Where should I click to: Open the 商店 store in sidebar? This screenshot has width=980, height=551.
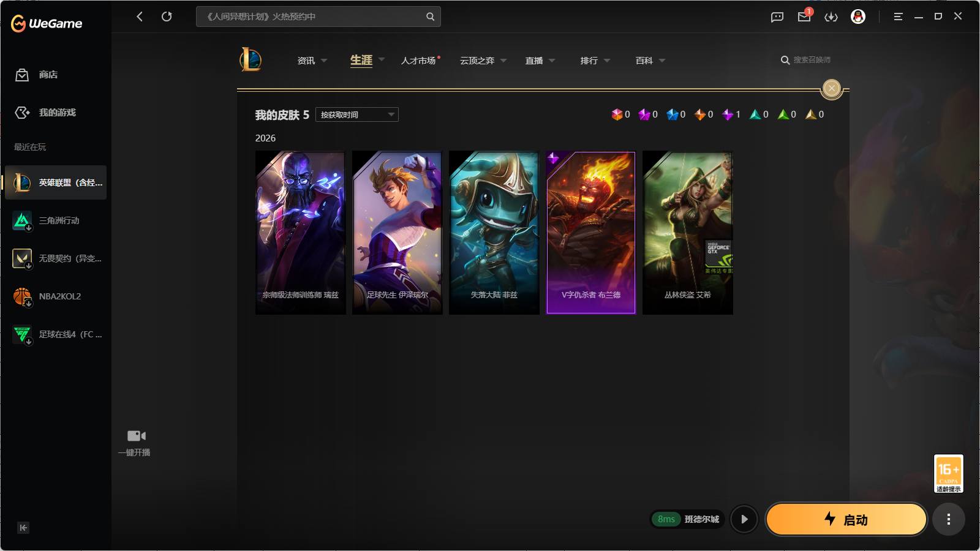(37, 75)
